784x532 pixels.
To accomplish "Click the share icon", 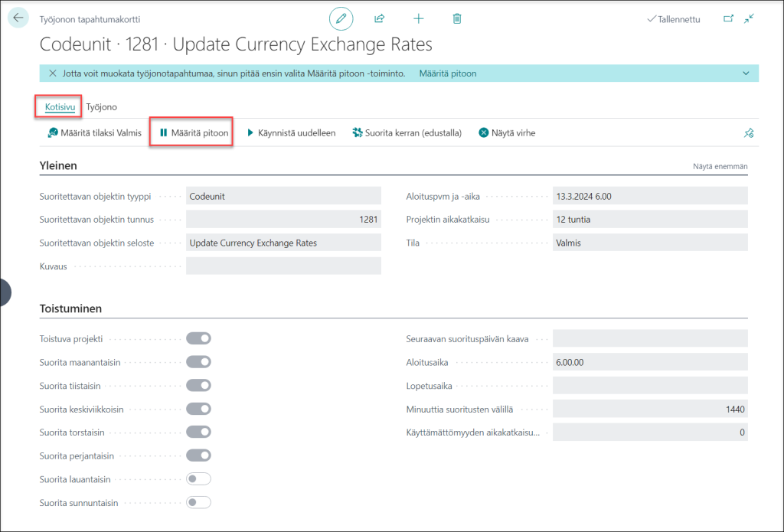I will tap(380, 18).
